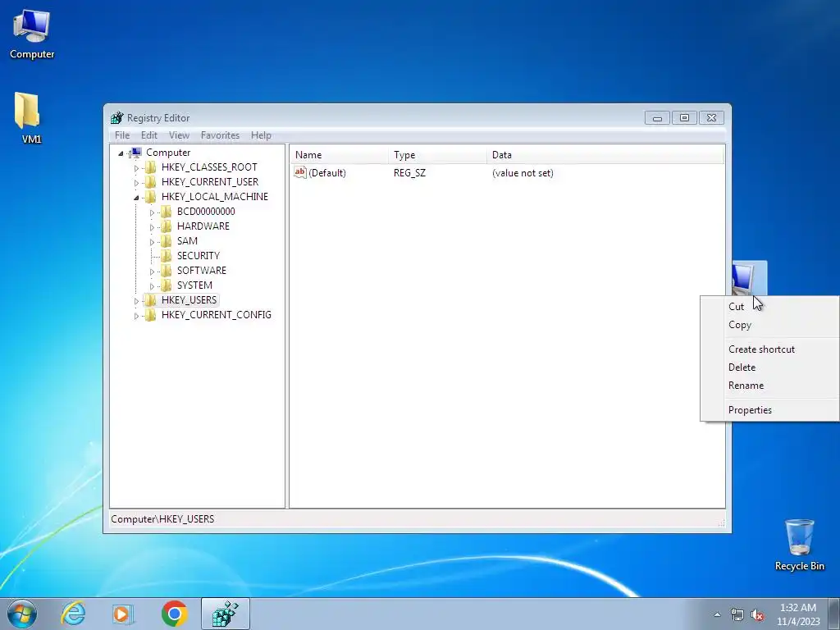Click the (Default) string value ab icon
840x630 pixels.
coord(300,172)
